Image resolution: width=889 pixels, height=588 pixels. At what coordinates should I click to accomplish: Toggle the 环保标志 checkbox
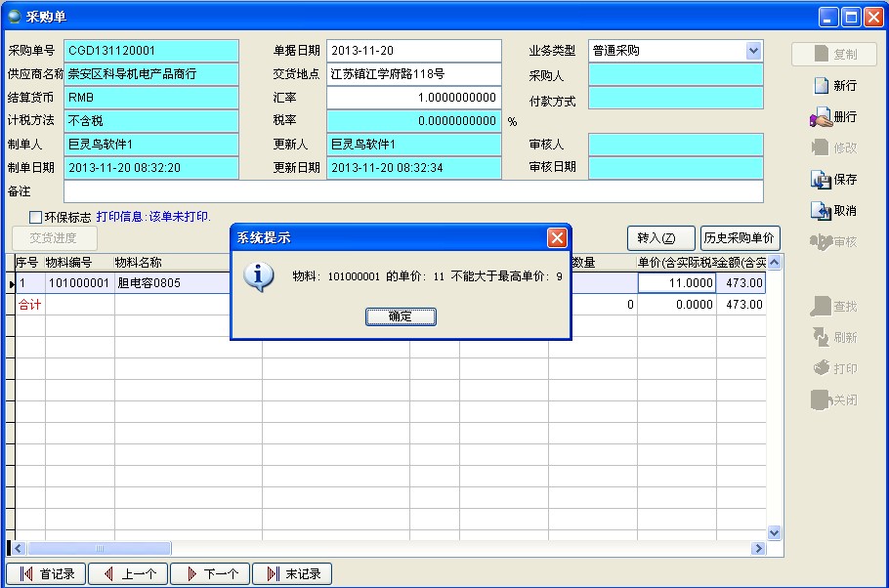(x=36, y=217)
